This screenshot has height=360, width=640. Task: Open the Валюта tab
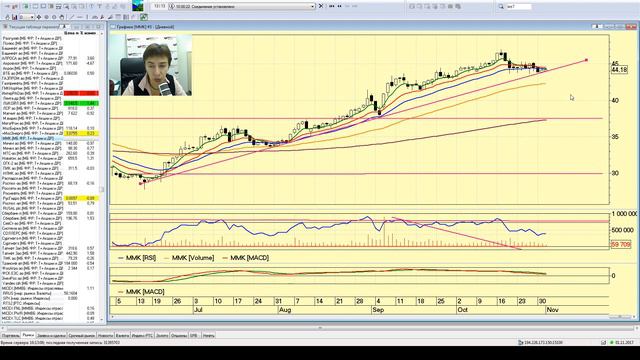[122, 336]
